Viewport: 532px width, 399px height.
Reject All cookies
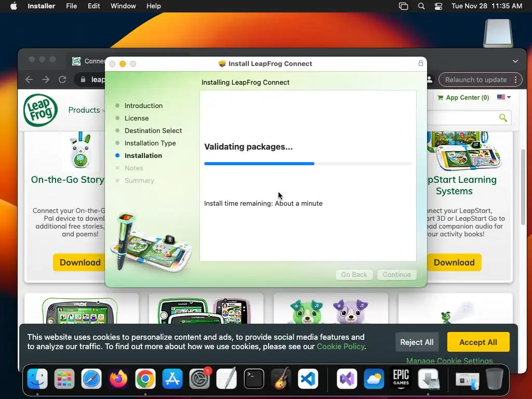coord(417,342)
